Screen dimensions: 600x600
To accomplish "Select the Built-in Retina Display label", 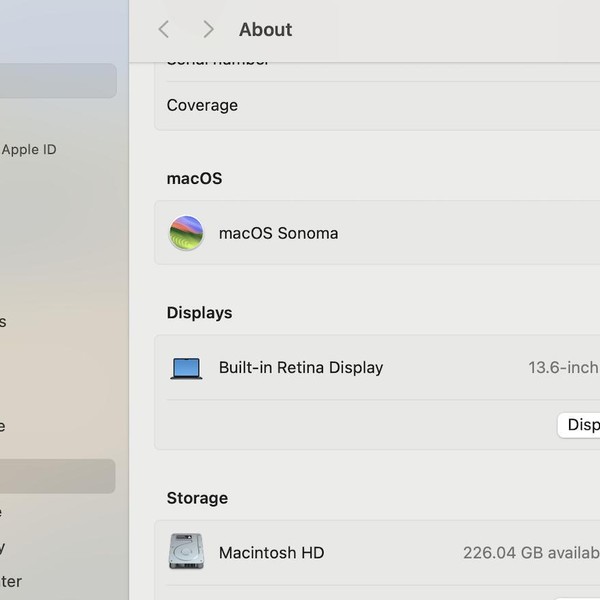I will pos(301,367).
